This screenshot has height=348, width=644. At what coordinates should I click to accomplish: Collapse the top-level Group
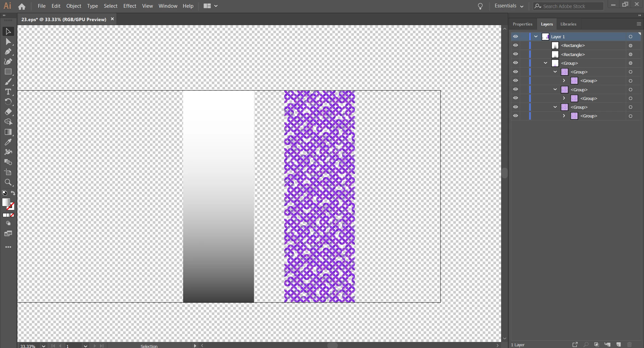[x=546, y=63]
